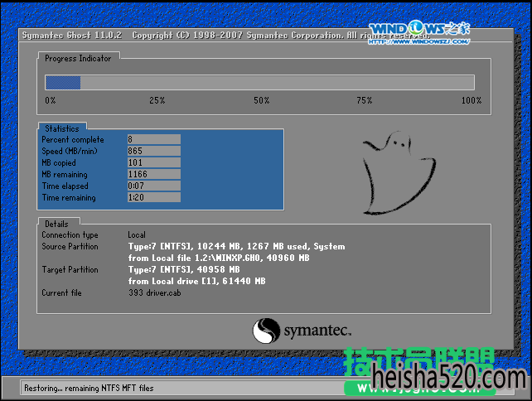Click the 'Percent complete' label

[73, 140]
